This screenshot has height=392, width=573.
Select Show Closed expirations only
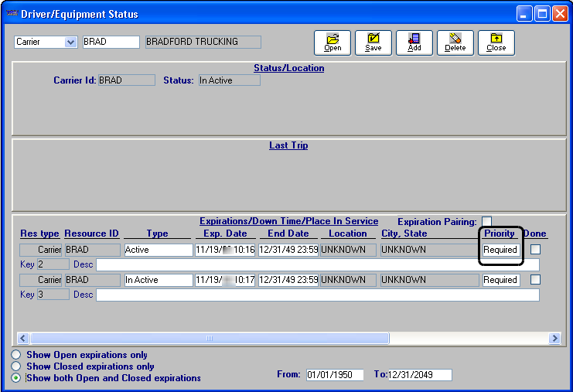(17, 366)
